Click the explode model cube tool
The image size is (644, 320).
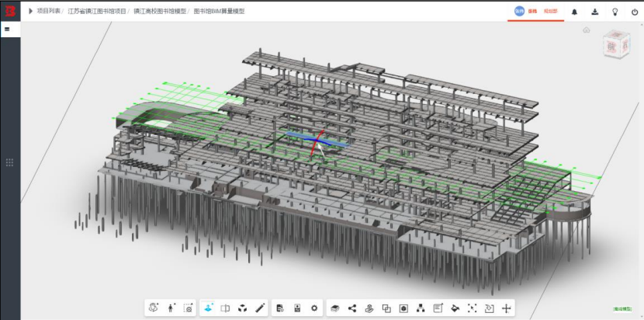(x=243, y=308)
